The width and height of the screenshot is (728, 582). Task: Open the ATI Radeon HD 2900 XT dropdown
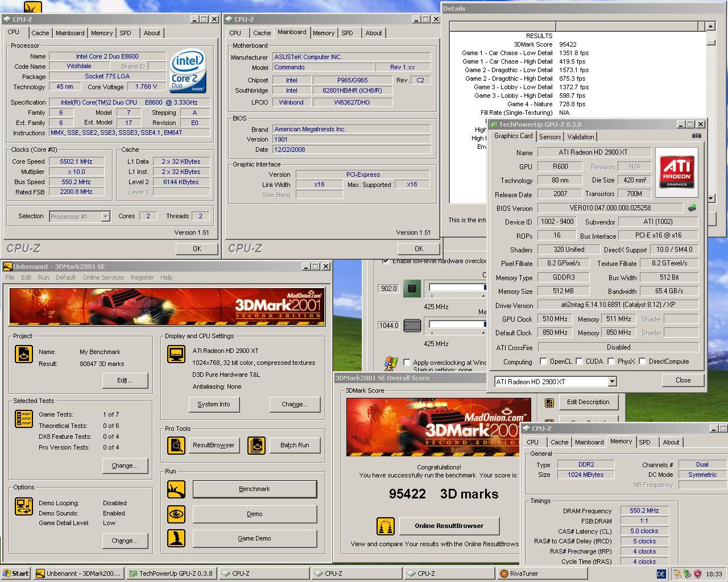coord(612,382)
